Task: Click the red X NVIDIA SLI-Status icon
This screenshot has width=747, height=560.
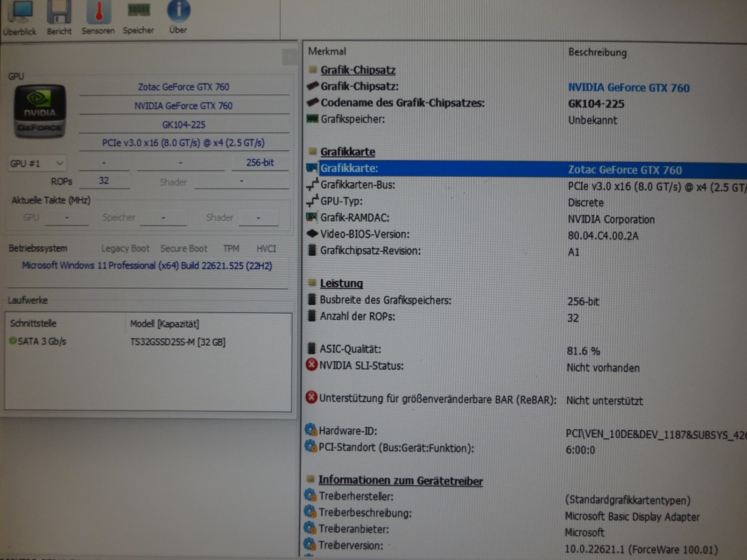Action: tap(311, 364)
